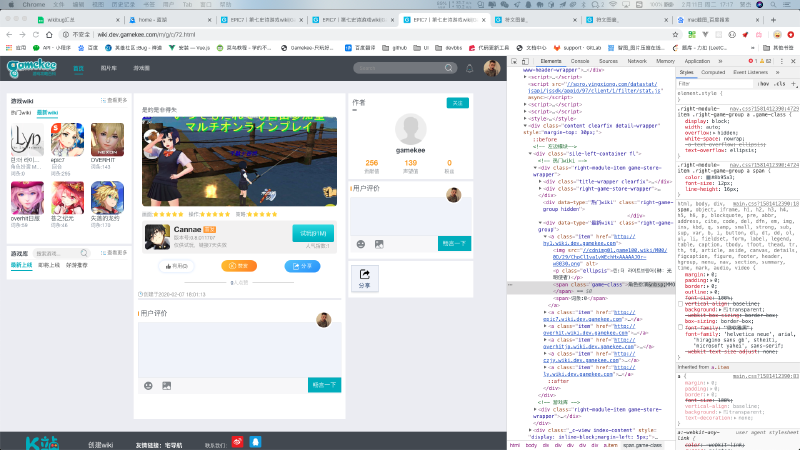Screen dimensions: 800x450
Task: Click the Gamekee logo in the header
Action: [x=32, y=68]
